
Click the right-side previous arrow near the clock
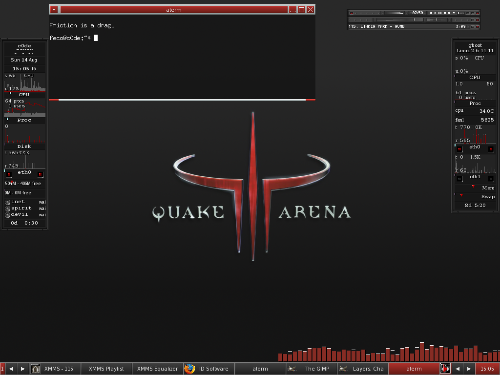point(458,369)
